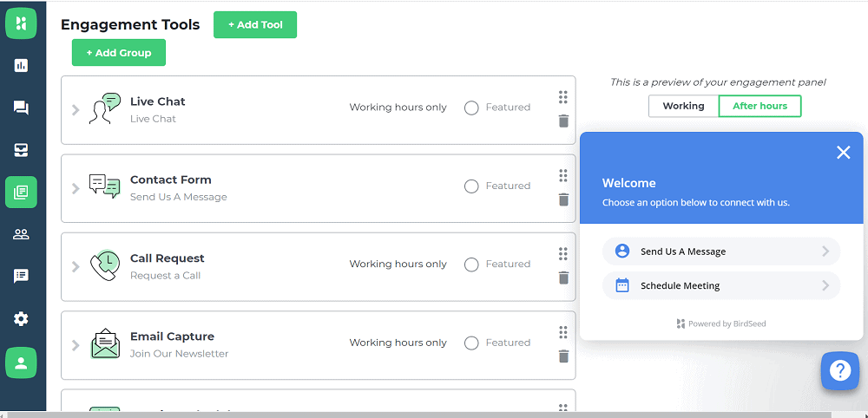Select the Live Chat title text

pos(158,101)
